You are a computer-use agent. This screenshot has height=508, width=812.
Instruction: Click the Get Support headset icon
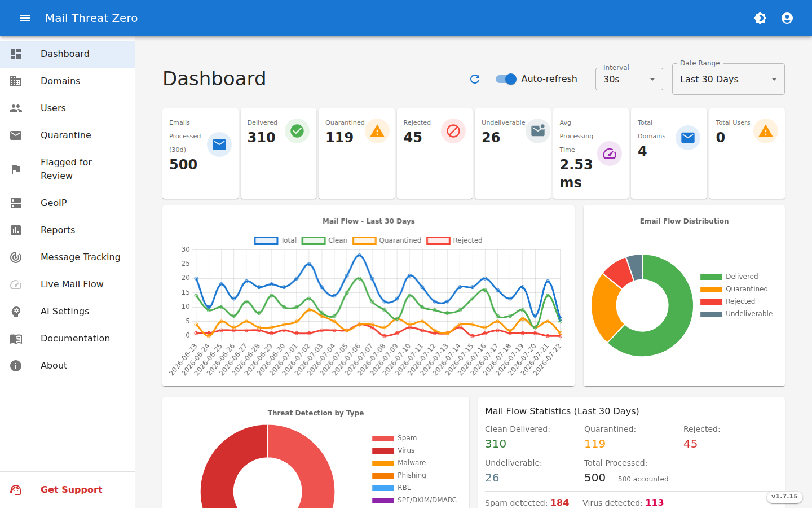pos(16,490)
